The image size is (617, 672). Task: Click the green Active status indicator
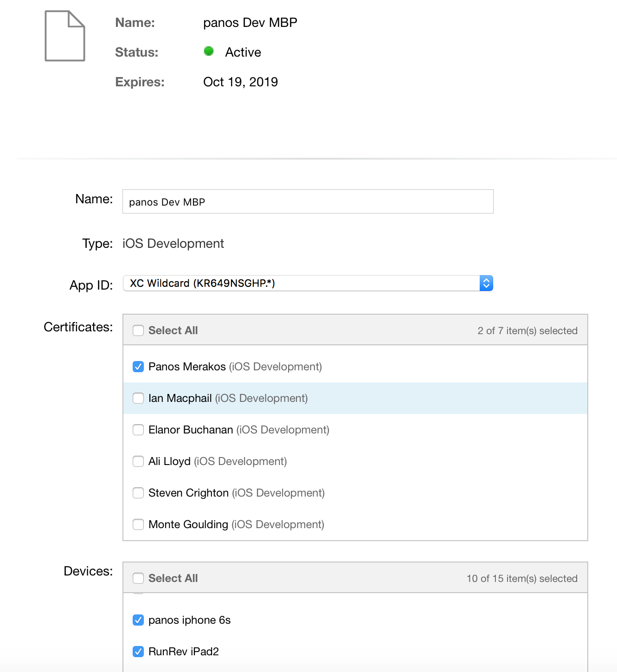209,52
